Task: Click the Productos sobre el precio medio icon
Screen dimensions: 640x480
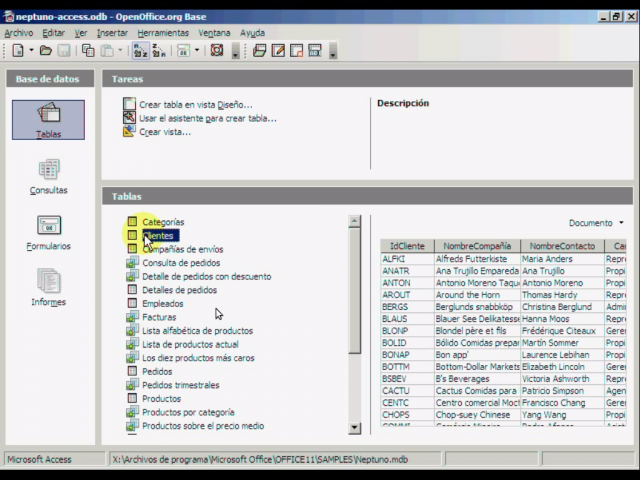Action: click(x=132, y=425)
